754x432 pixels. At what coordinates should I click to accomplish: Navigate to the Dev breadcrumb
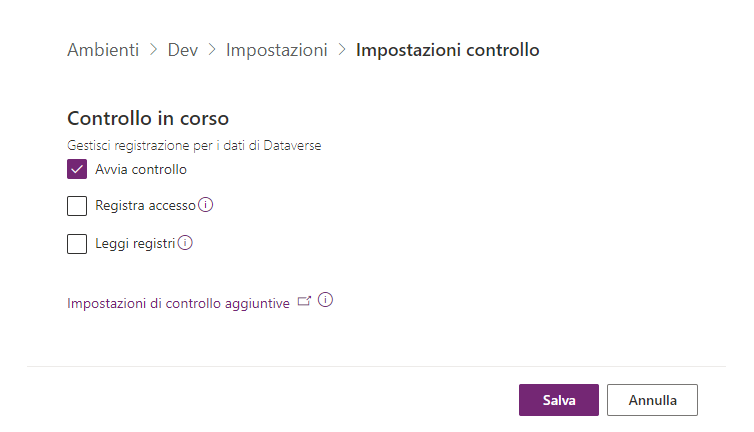pos(183,50)
